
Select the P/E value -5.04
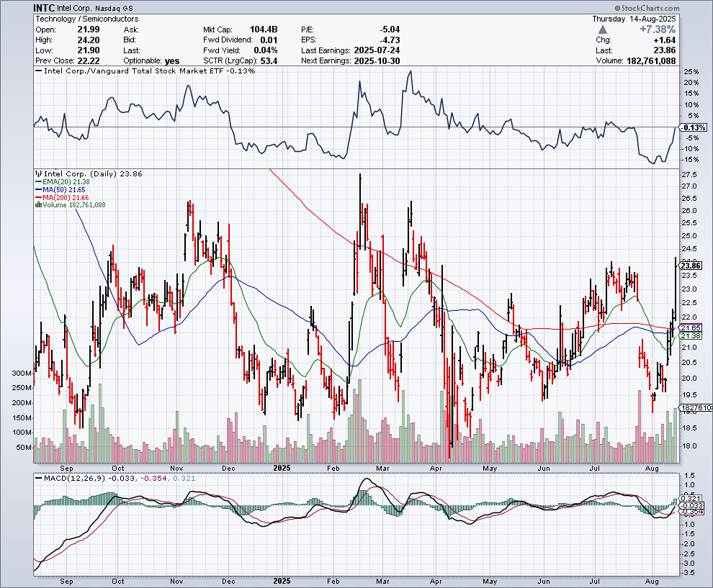point(390,30)
